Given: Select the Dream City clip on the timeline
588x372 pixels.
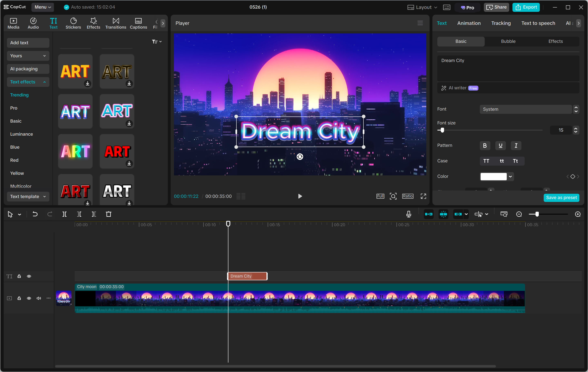Looking at the screenshot, I should click(x=247, y=276).
